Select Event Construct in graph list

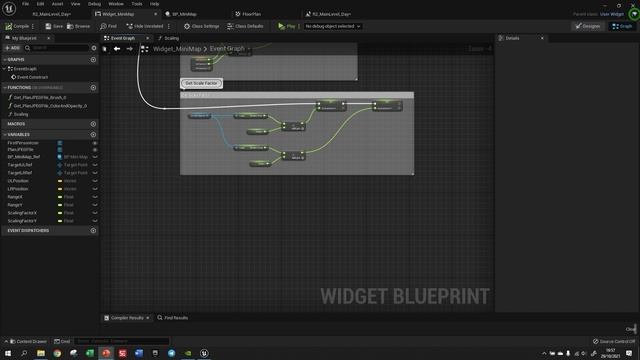[x=29, y=77]
